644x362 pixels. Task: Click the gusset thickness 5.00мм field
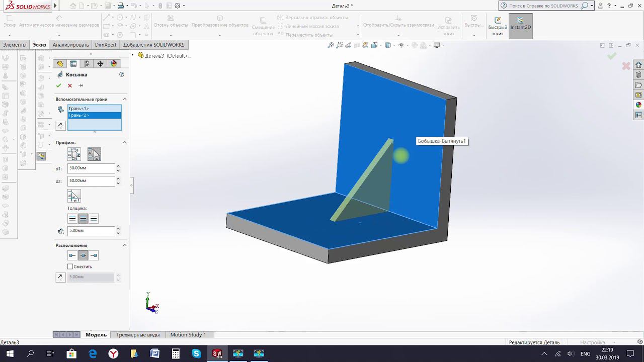click(x=91, y=231)
